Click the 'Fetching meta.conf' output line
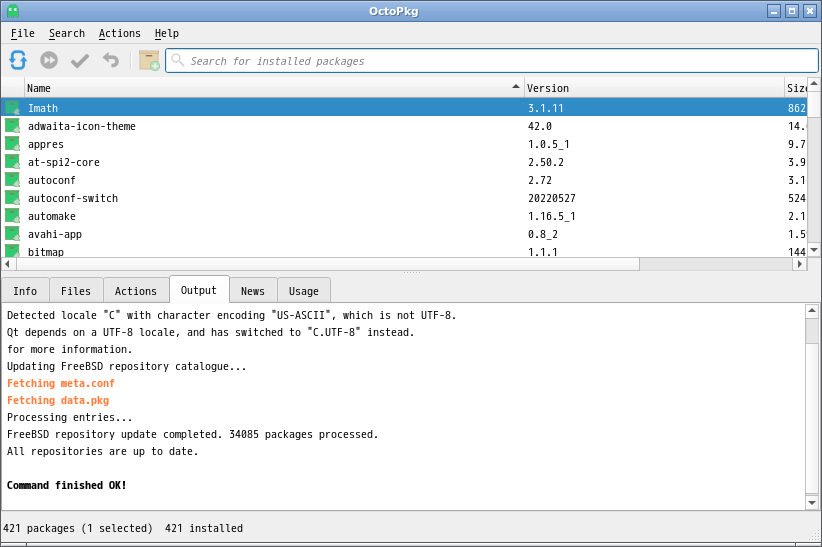822x547 pixels. (x=61, y=383)
